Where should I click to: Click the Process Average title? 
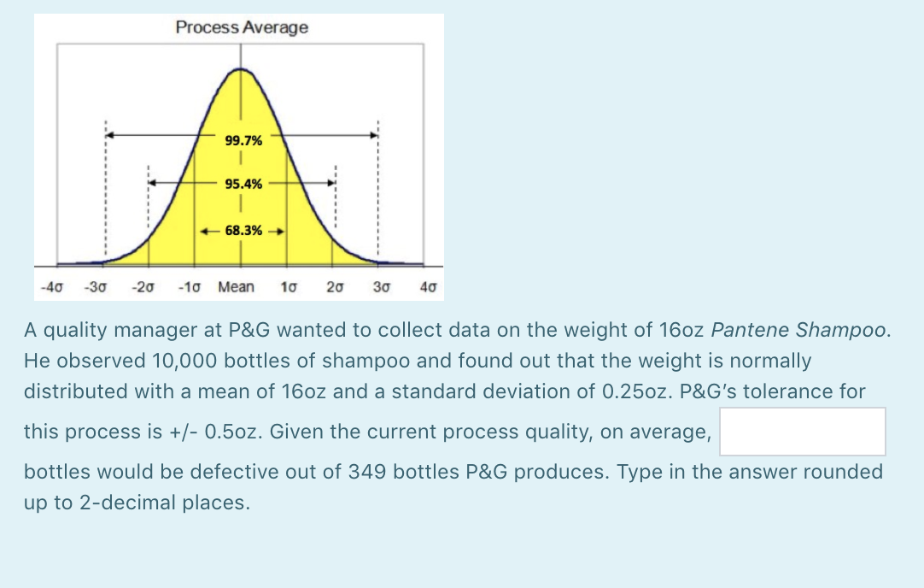click(240, 26)
